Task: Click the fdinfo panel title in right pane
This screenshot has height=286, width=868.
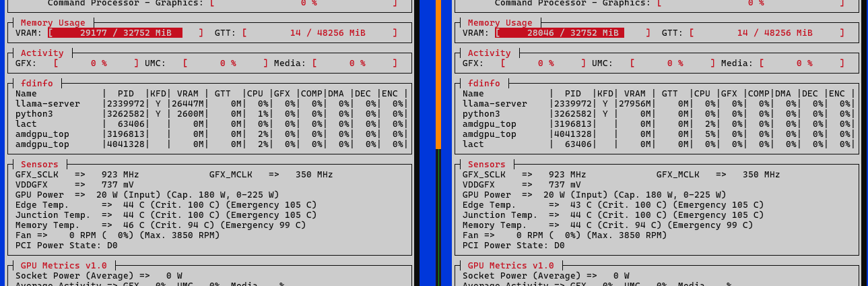Action: pyautogui.click(x=484, y=84)
